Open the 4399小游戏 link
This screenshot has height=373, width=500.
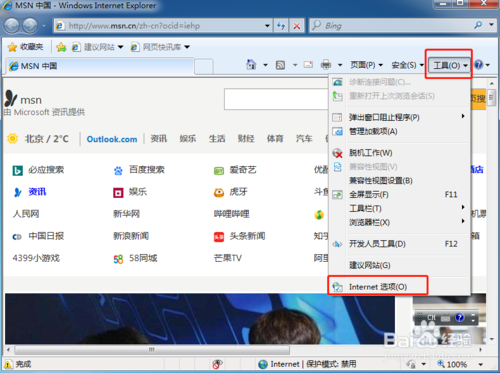point(36,258)
